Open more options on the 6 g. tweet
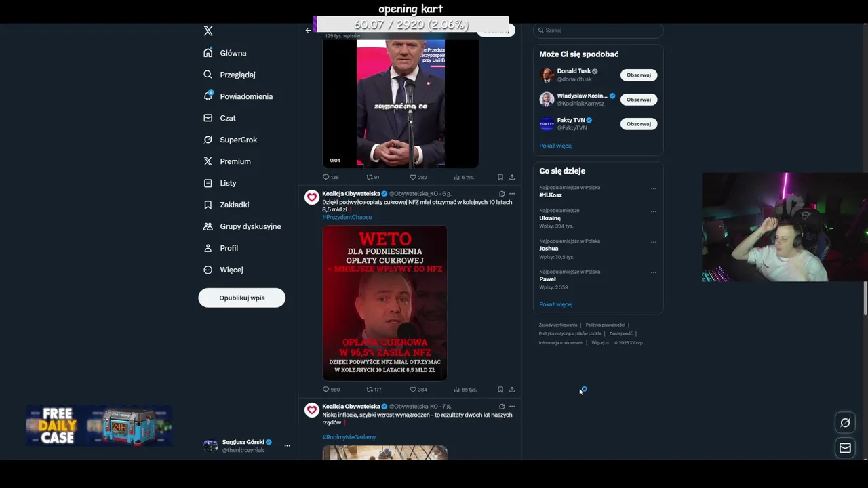 pyautogui.click(x=512, y=194)
